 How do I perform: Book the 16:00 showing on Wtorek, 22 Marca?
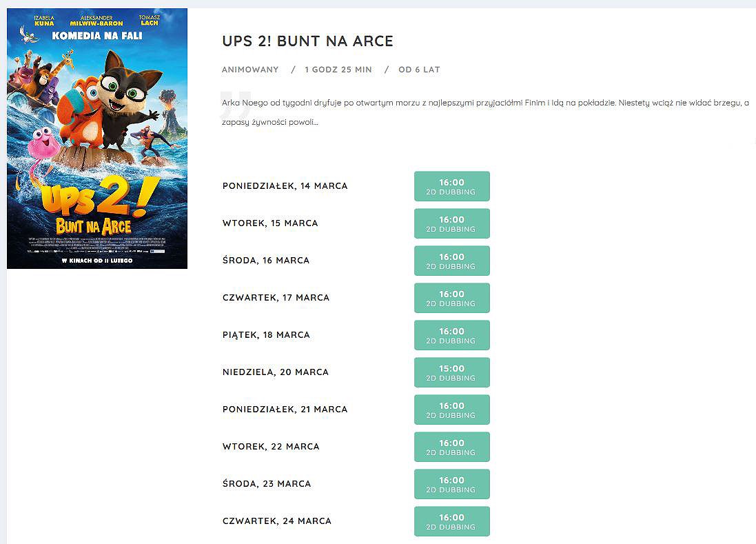pos(452,447)
